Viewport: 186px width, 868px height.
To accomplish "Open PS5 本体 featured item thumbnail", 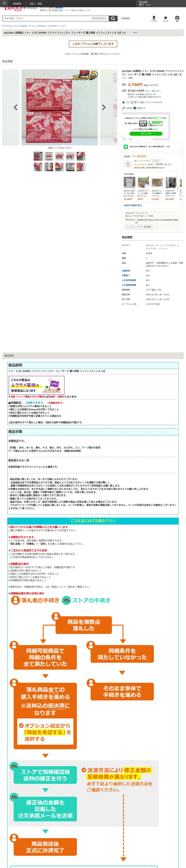I will point(129,183).
